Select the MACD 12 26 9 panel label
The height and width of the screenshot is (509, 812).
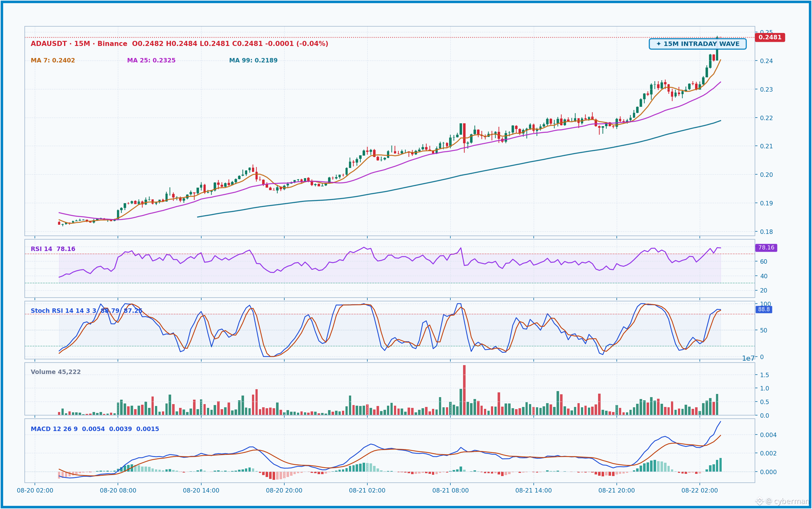54,429
